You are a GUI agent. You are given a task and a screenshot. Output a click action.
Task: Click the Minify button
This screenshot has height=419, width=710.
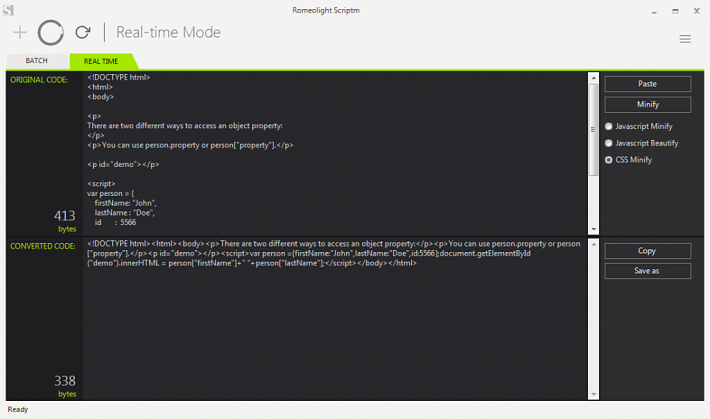point(648,105)
